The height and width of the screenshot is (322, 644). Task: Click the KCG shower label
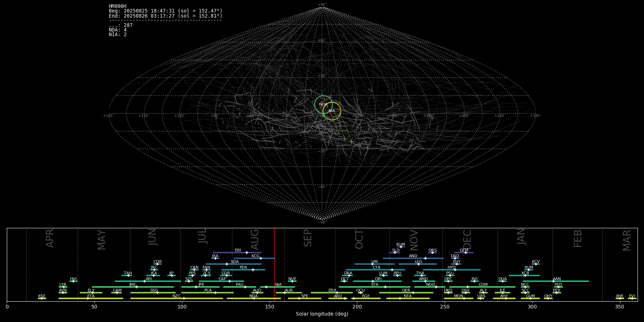coord(255,256)
